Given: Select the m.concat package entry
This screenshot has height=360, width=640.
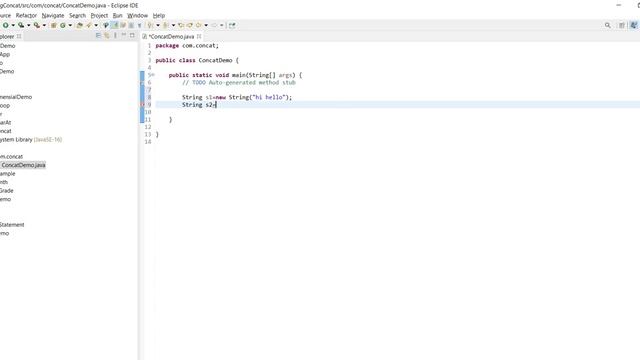Looking at the screenshot, I should click(x=11, y=156).
